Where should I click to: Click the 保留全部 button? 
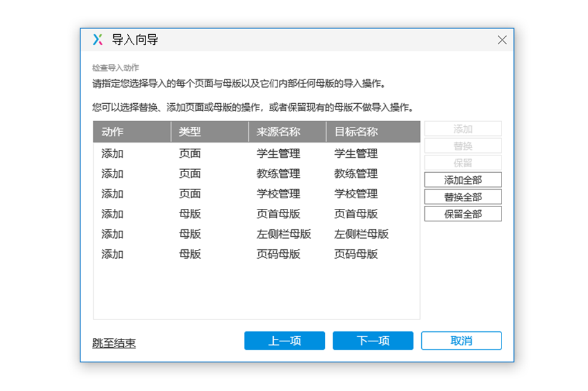[x=463, y=214]
